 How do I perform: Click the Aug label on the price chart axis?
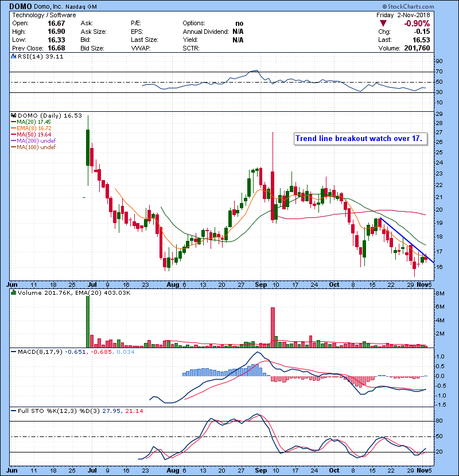click(x=173, y=285)
